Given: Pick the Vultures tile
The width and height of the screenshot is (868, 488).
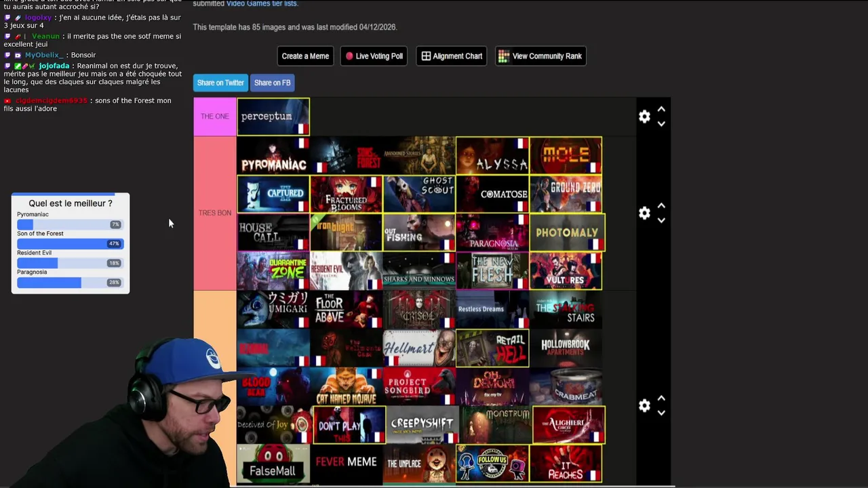Looking at the screenshot, I should click(x=566, y=271).
